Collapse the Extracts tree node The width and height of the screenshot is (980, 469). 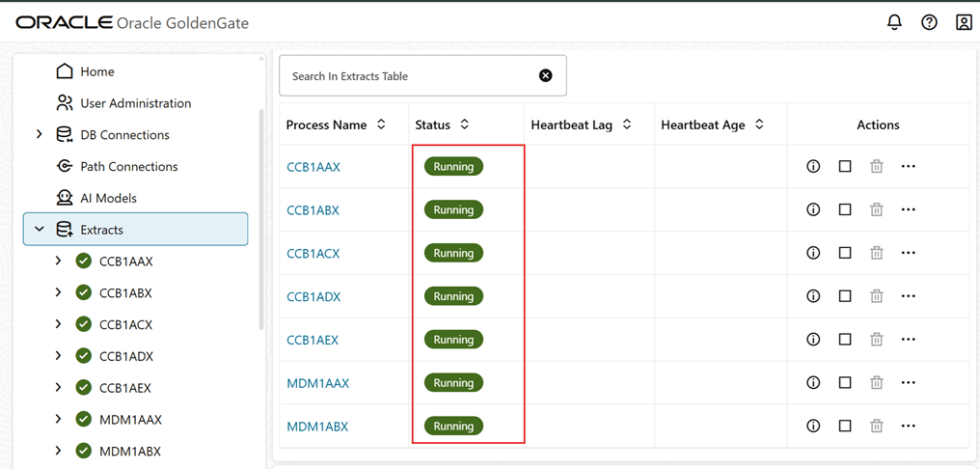pyautogui.click(x=40, y=229)
